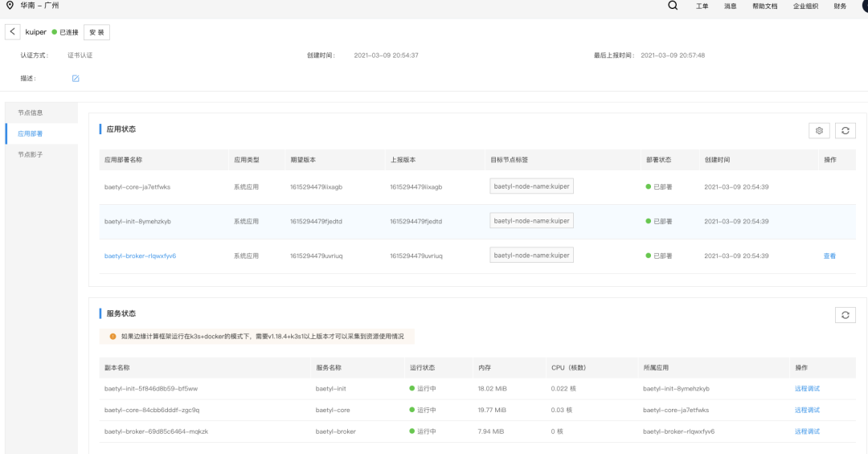Open the baetyl-broker-rlqwxfyv6 deployment link
Image resolution: width=868 pixels, height=454 pixels.
[x=140, y=256]
